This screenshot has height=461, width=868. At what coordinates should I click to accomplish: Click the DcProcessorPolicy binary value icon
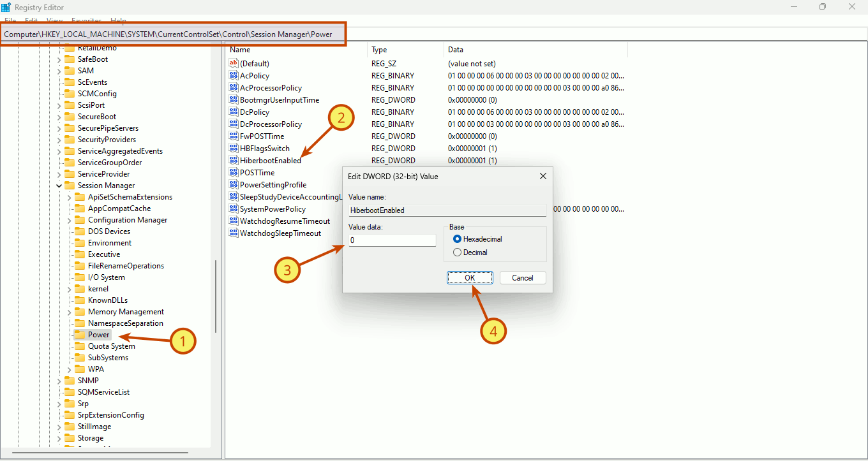(233, 124)
